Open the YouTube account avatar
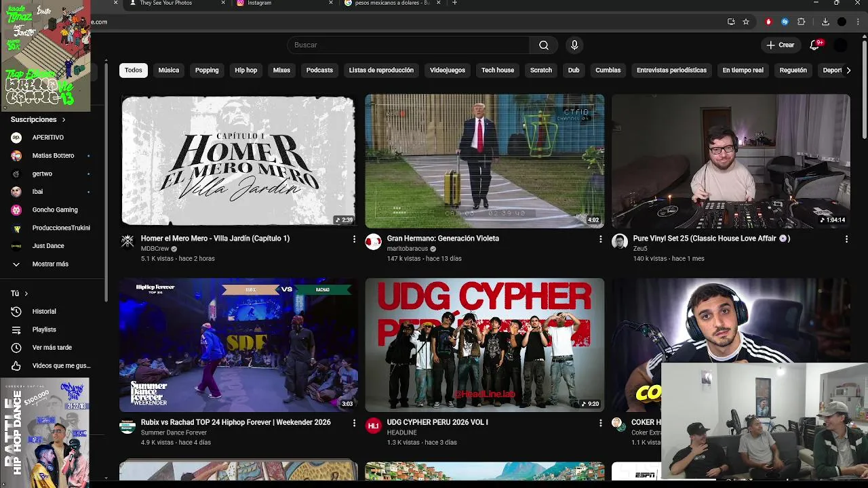The image size is (868, 488). click(840, 45)
